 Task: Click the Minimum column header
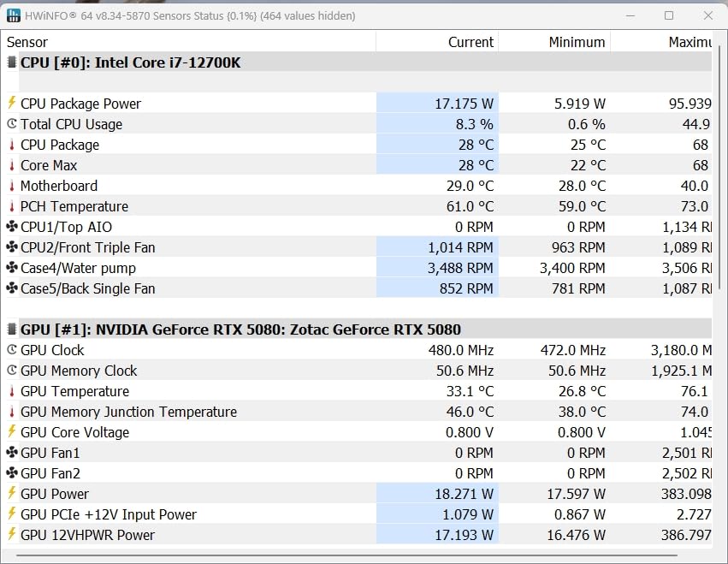tap(554, 42)
